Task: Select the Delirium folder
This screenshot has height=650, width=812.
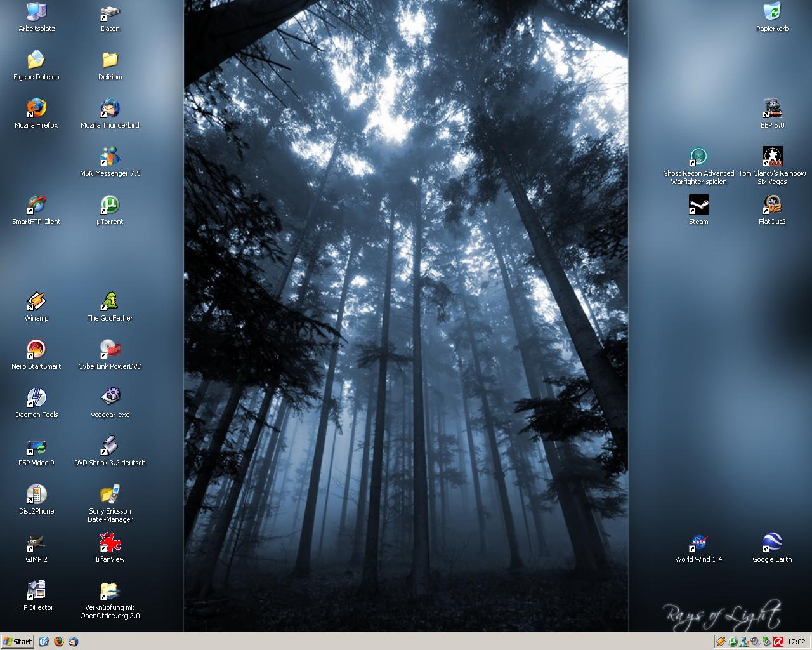Action: (110, 61)
